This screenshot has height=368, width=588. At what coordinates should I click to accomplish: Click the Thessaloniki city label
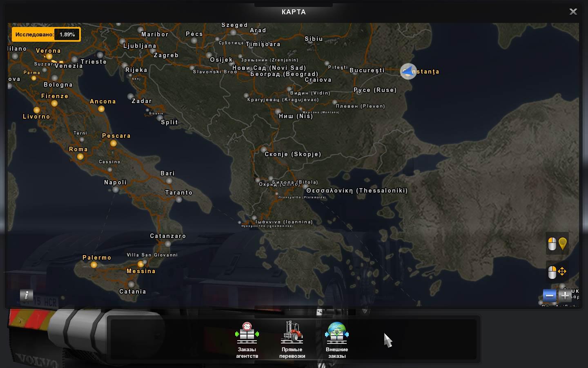(x=356, y=191)
